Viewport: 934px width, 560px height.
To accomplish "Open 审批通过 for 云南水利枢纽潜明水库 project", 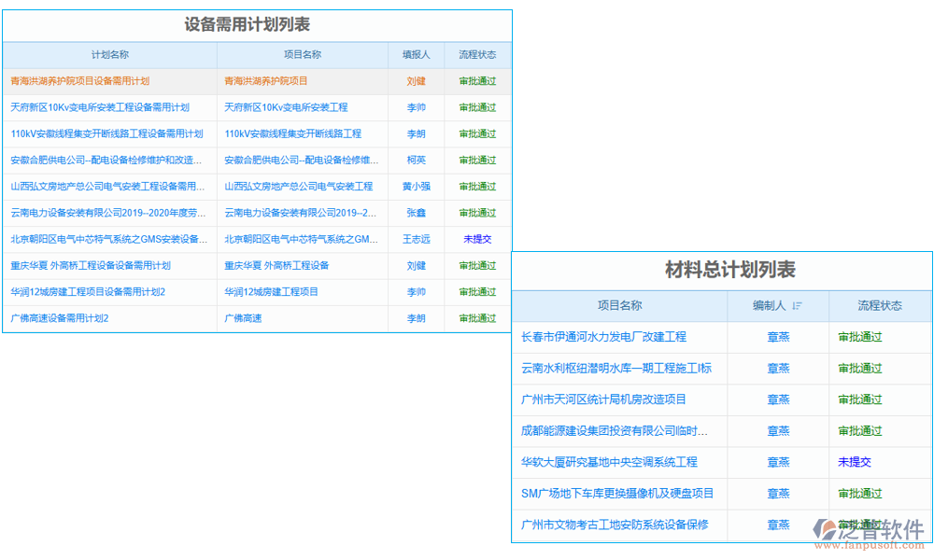I will click(x=859, y=369).
